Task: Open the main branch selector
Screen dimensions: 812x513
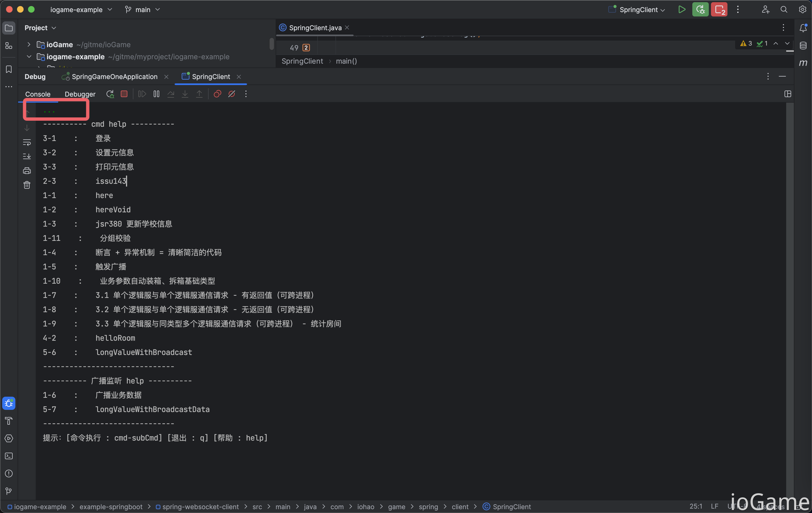Action: 142,9
